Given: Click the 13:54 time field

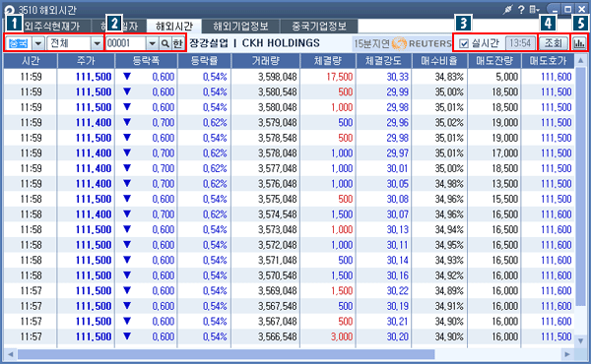Looking at the screenshot, I should [520, 43].
